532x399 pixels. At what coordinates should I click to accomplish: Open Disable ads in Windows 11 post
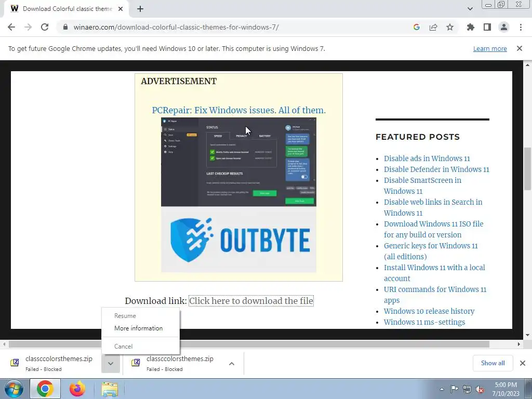point(427,158)
